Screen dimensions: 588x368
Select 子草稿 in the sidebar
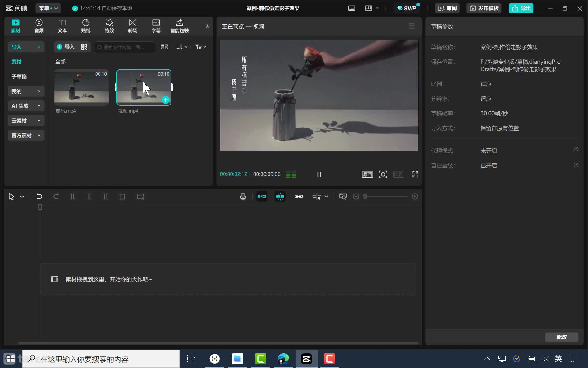[19, 76]
